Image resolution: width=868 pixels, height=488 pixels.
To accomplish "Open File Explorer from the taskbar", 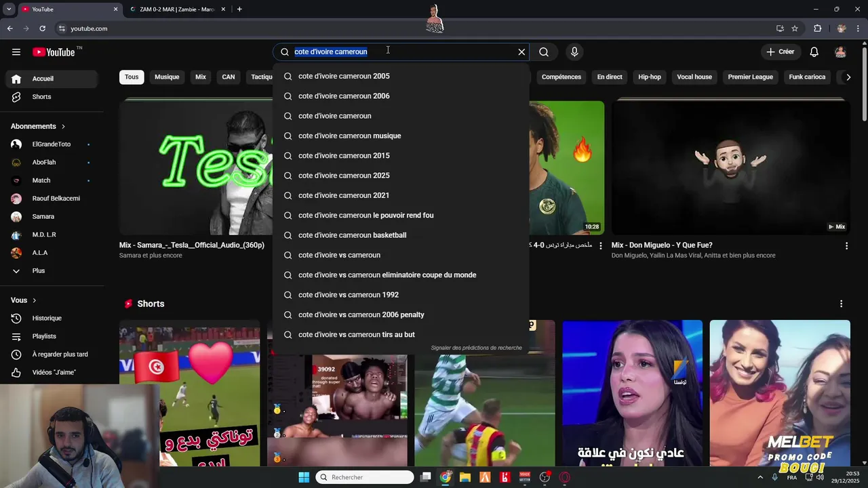I will [465, 477].
